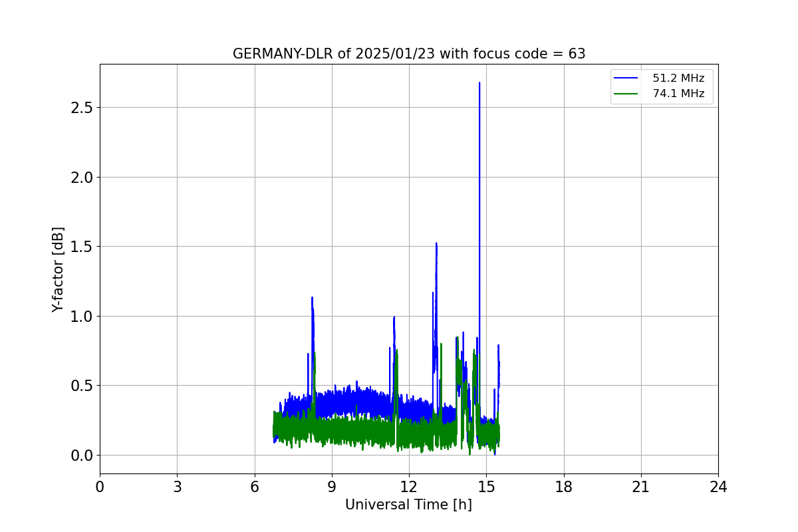This screenshot has width=798, height=532.
Task: Click the y-axis tick label 0.5
Action: click(x=82, y=386)
